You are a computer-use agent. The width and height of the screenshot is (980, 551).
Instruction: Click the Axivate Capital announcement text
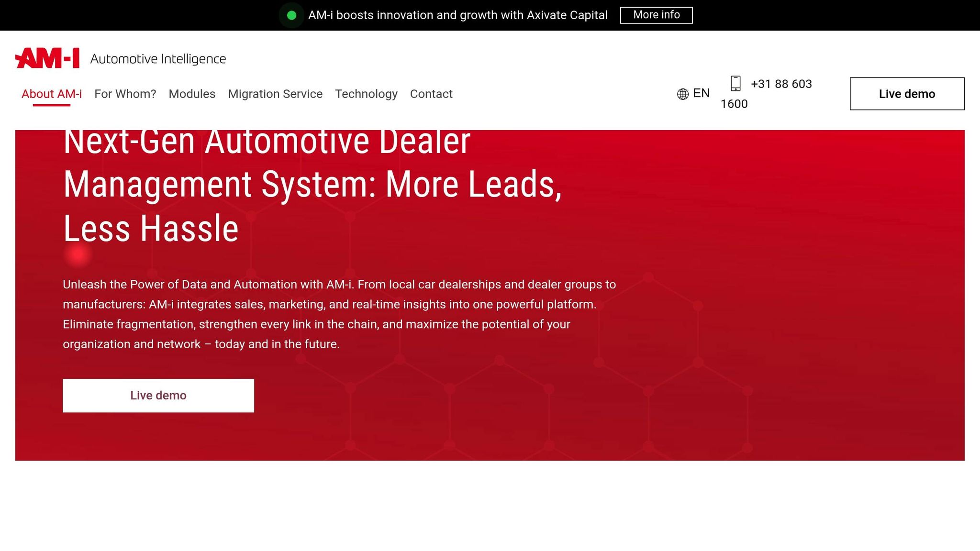point(457,15)
